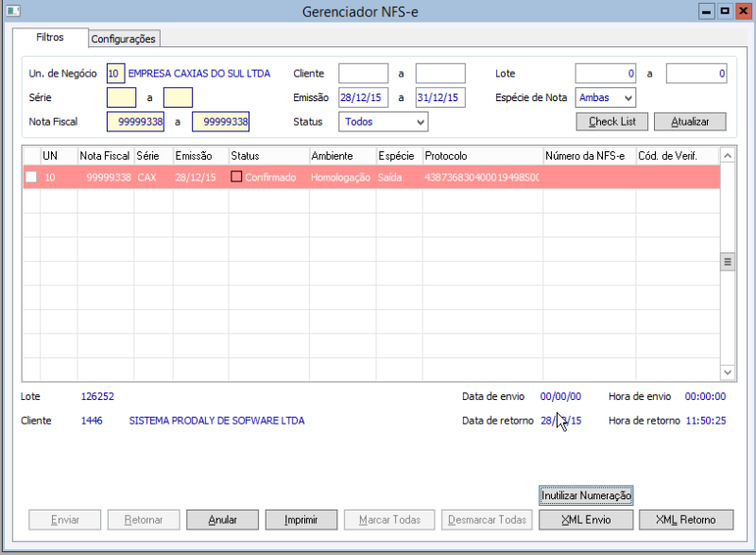
Task: Close the Gerenciador NFS-e window
Action: click(743, 11)
